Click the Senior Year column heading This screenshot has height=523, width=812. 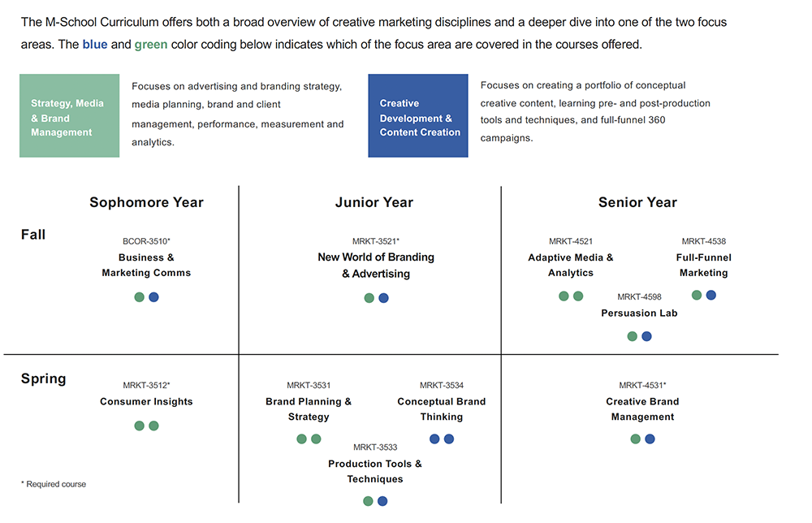(x=637, y=202)
